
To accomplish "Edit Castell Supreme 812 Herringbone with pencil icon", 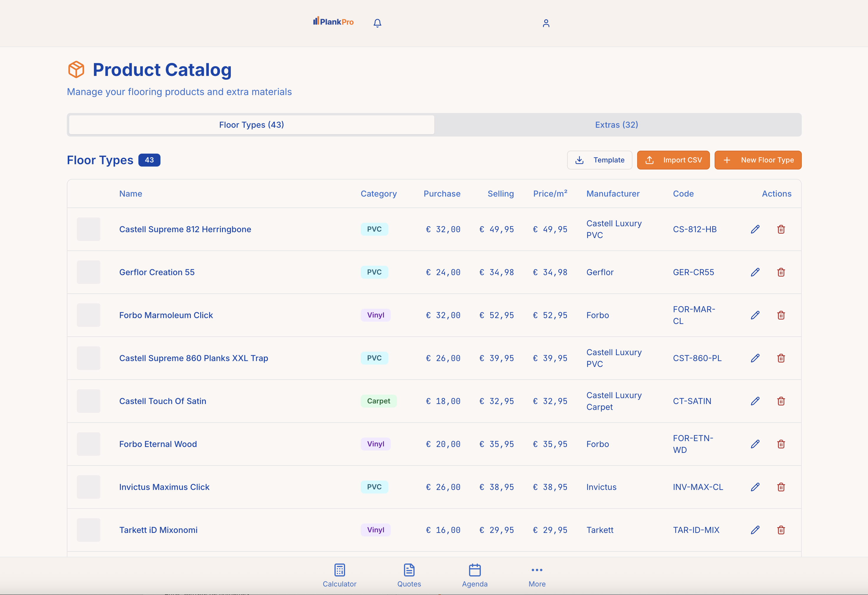I will (x=755, y=229).
